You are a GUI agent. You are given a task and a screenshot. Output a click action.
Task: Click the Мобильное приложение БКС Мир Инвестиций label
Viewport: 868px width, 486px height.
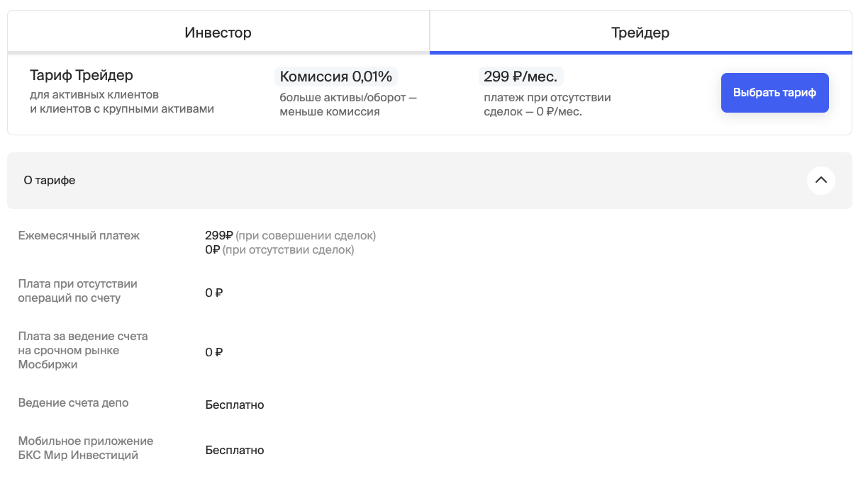click(x=85, y=448)
